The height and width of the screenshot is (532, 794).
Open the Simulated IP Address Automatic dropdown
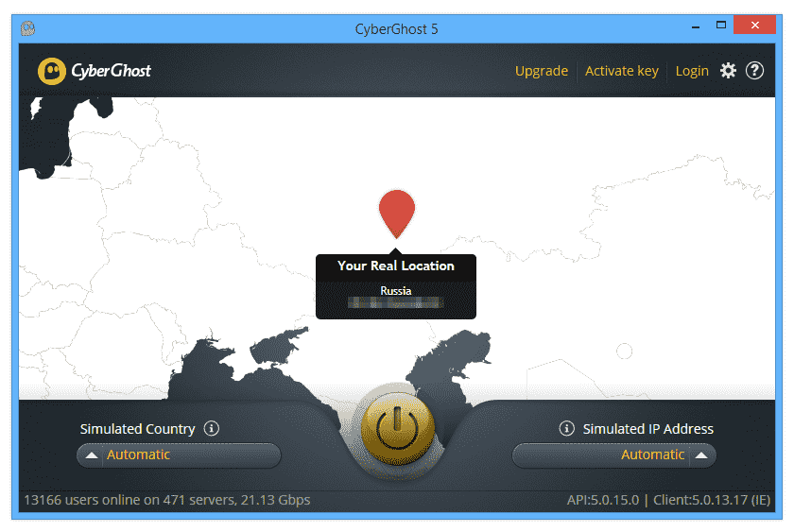(x=613, y=455)
